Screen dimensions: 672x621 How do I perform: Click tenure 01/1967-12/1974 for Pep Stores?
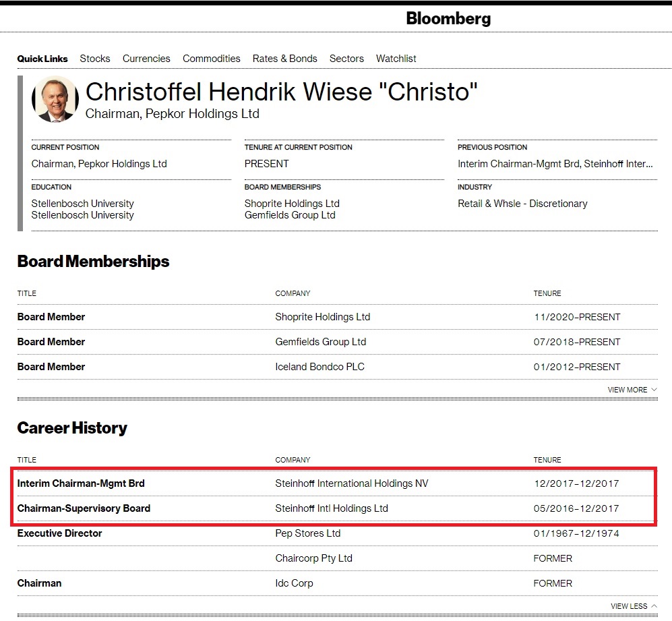point(576,533)
